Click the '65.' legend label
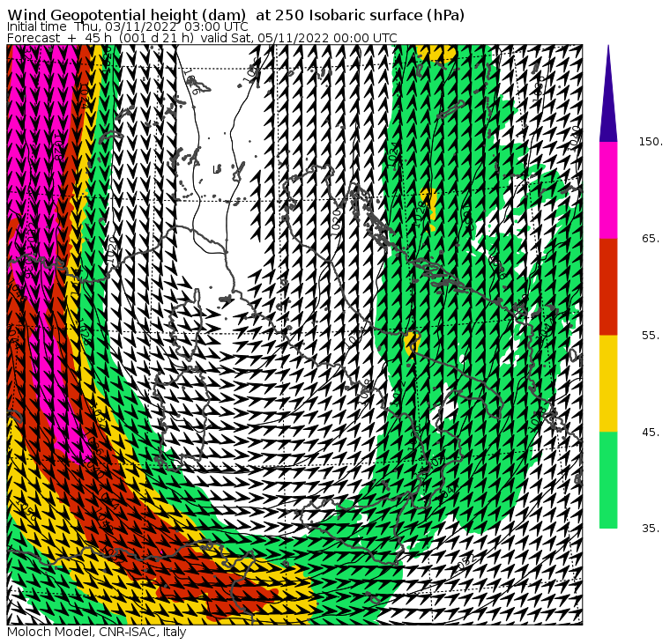 click(x=651, y=239)
